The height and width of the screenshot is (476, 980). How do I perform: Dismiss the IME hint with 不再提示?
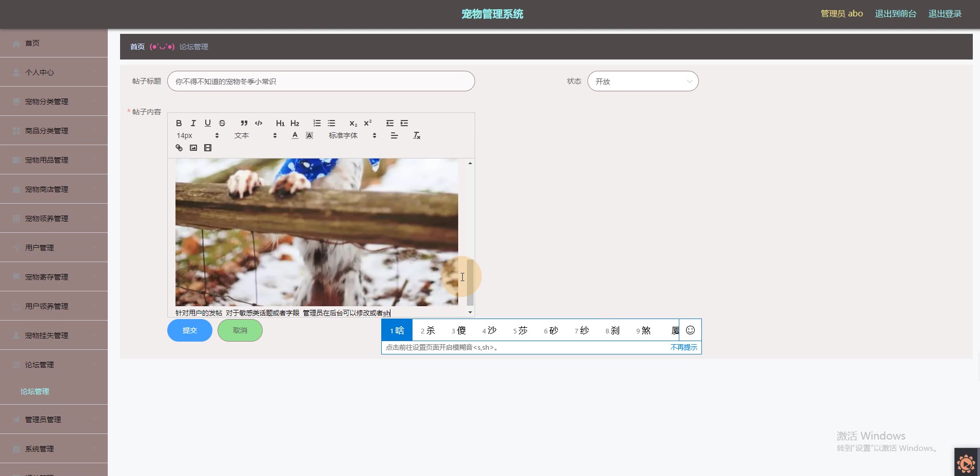(x=683, y=347)
